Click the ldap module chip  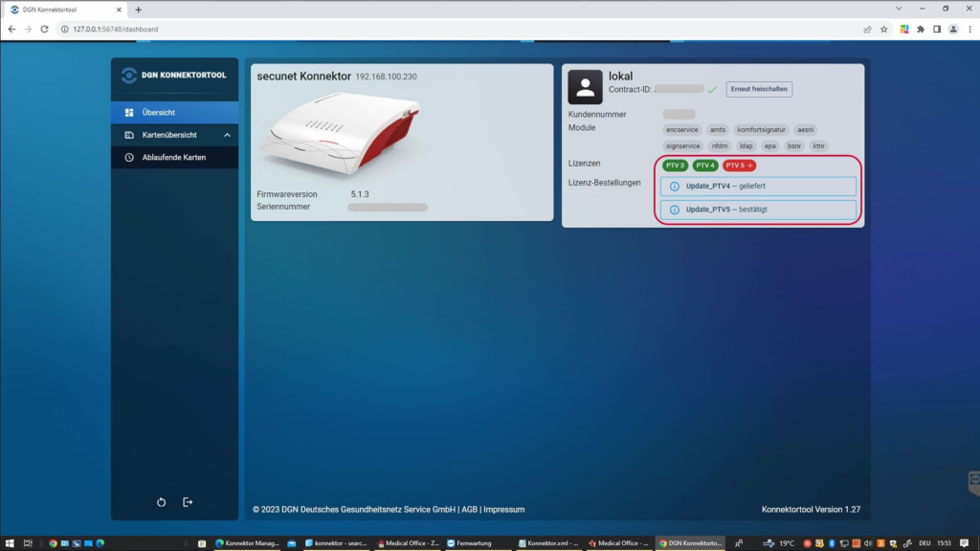pyautogui.click(x=746, y=146)
